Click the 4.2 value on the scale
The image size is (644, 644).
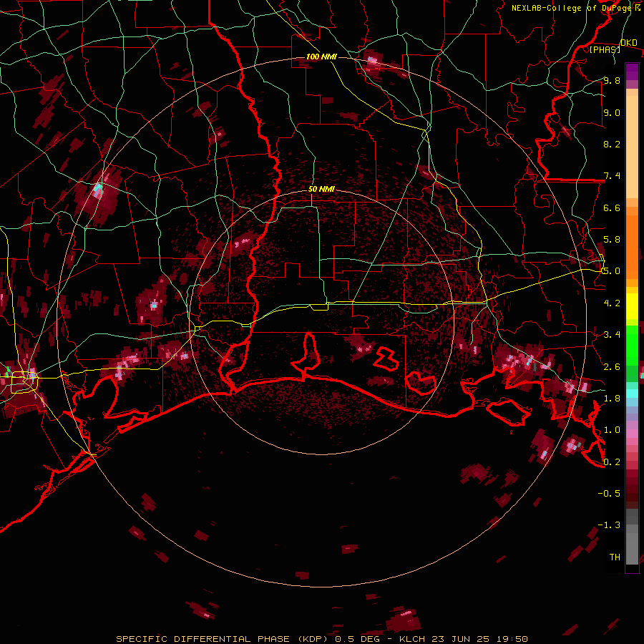point(612,303)
